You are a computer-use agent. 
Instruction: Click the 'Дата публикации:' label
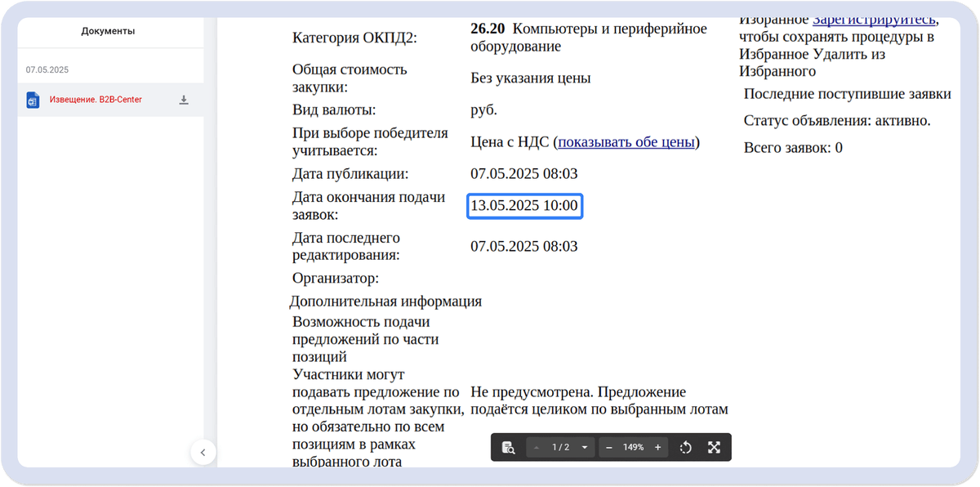coord(350,174)
